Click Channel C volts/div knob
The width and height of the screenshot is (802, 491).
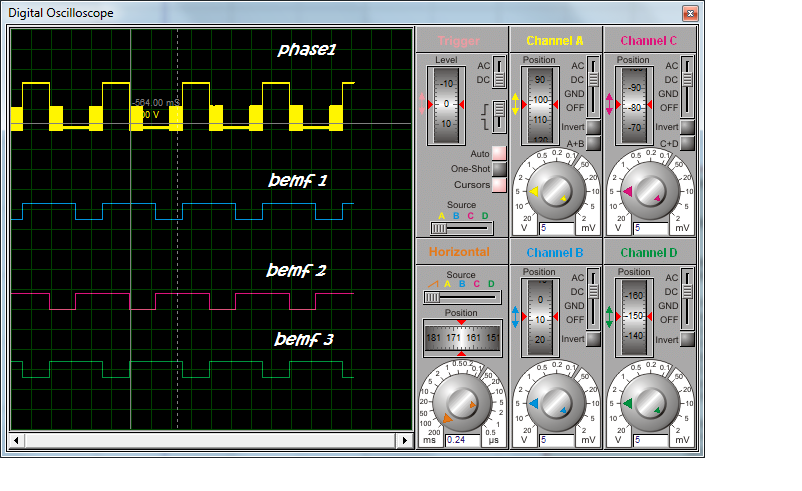click(x=650, y=191)
